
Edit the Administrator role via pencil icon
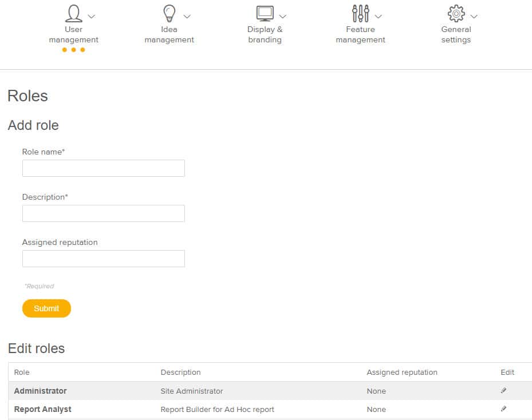click(503, 390)
